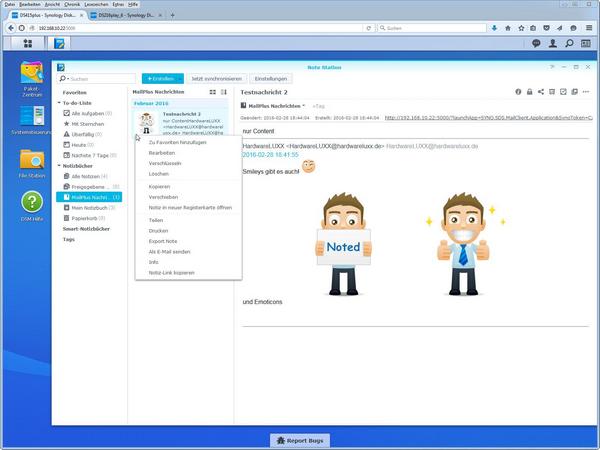The width and height of the screenshot is (600, 450).
Task: Open Alle Notizen in sidebar
Action: pos(86,176)
